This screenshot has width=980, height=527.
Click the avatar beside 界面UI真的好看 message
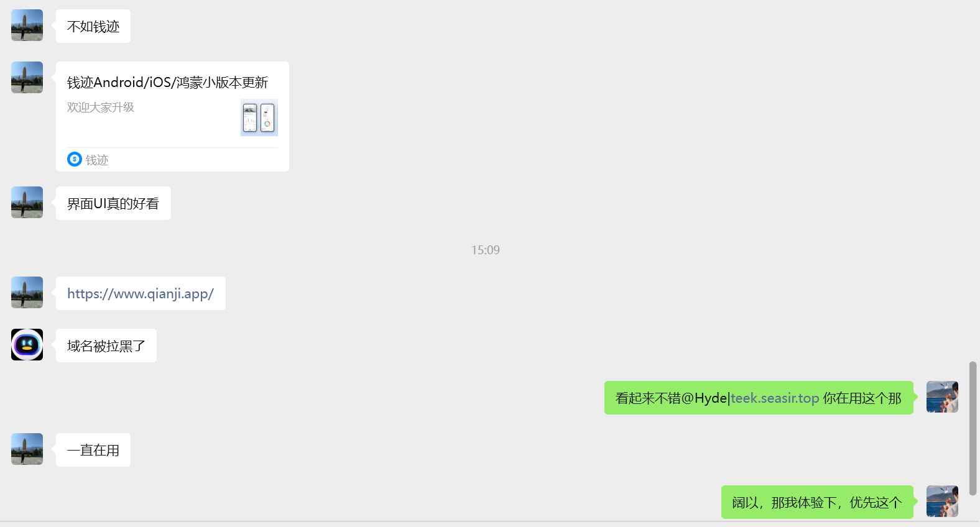27,203
